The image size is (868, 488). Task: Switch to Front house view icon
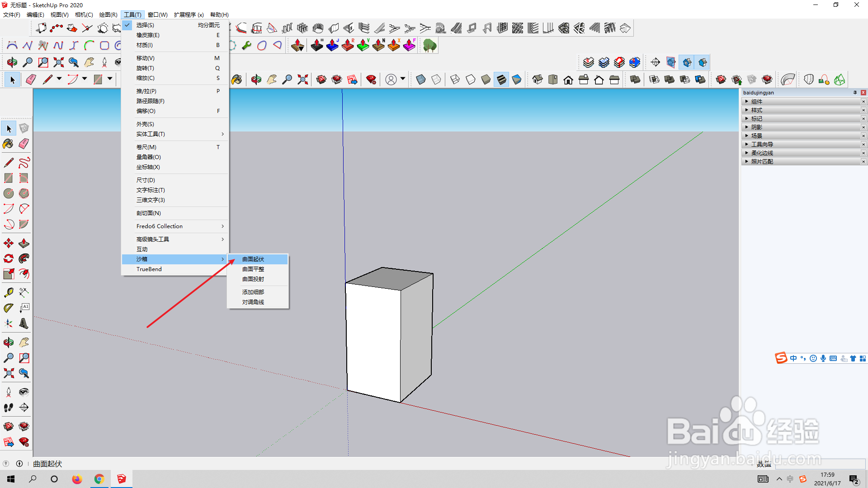(568, 80)
